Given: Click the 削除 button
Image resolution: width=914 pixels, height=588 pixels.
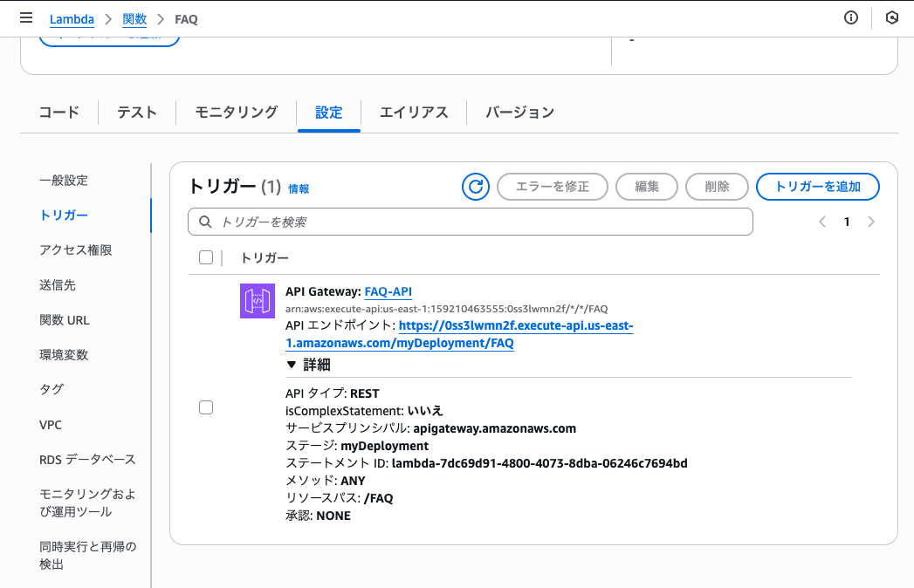Looking at the screenshot, I should pos(717,187).
